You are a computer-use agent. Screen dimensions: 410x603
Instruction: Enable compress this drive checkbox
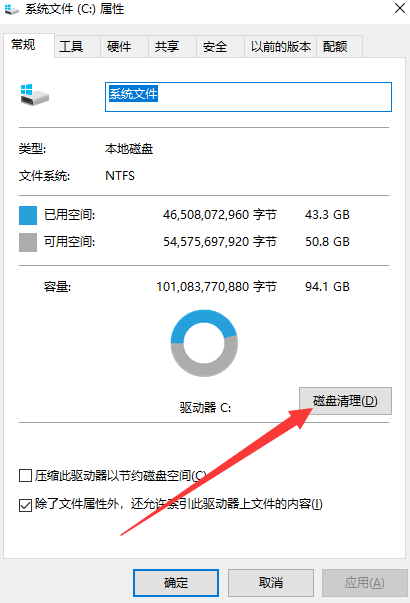[x=25, y=476]
